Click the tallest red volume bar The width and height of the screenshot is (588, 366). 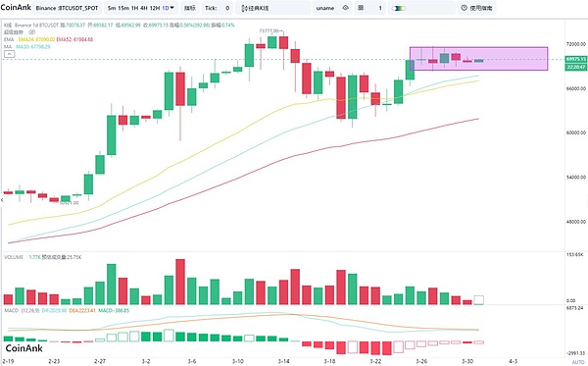(x=180, y=282)
